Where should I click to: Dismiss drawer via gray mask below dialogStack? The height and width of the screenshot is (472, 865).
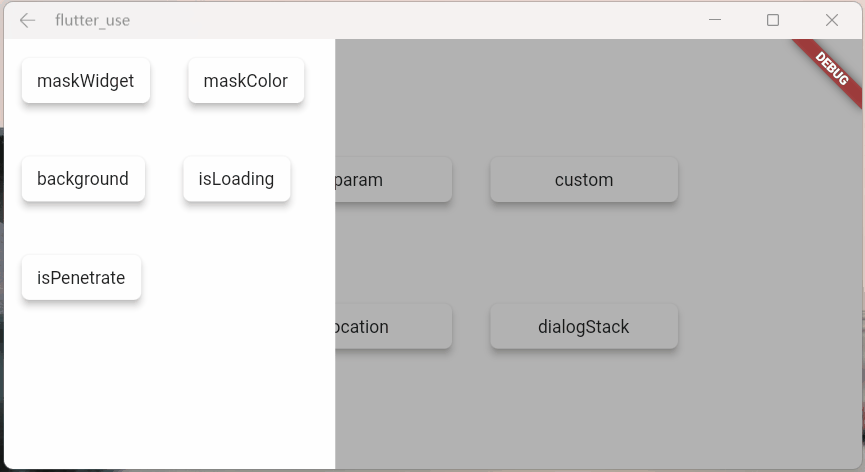click(x=584, y=408)
